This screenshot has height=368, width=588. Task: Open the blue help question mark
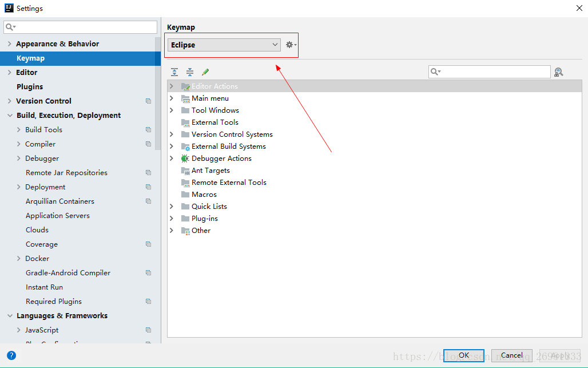pos(11,355)
